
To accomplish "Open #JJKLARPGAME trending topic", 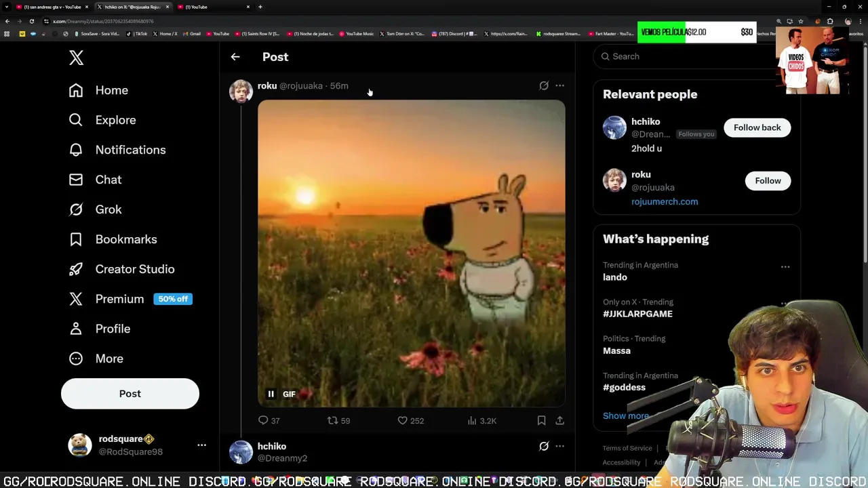I will tap(637, 314).
